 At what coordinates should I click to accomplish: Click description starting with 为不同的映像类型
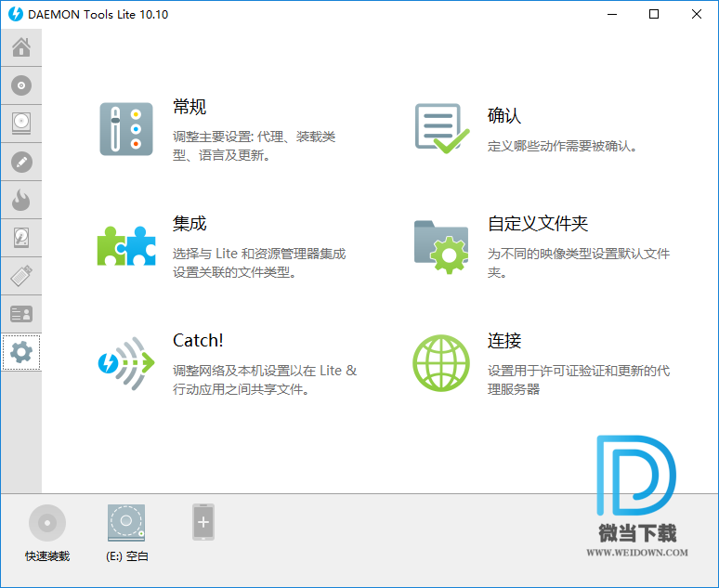coord(579,263)
